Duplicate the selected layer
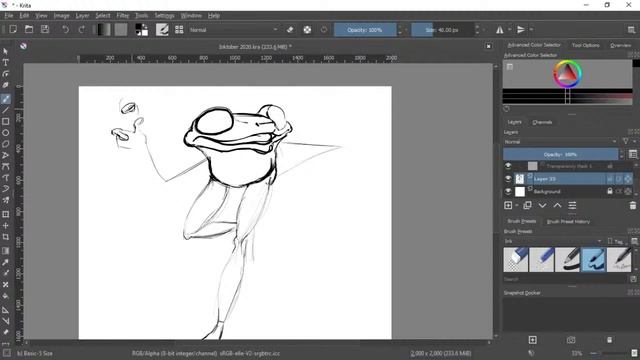640x360 pixels. pos(527,205)
